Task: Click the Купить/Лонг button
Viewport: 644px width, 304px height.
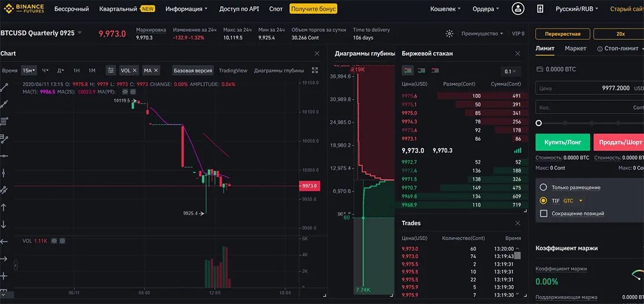Action: coord(563,142)
